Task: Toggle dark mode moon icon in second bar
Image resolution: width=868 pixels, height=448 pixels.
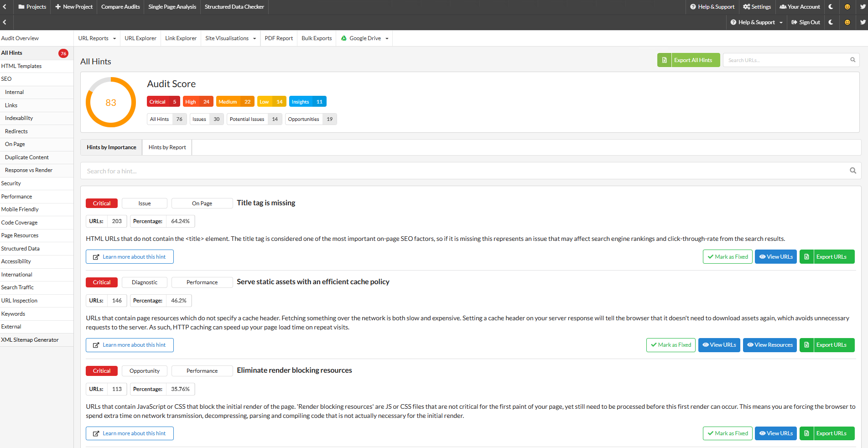Action: (831, 22)
